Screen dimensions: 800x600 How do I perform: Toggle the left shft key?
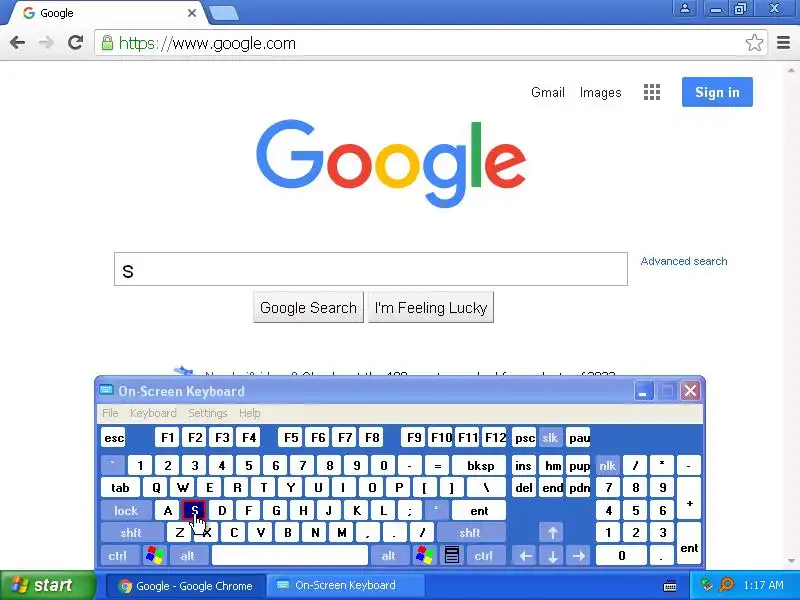click(x=132, y=533)
